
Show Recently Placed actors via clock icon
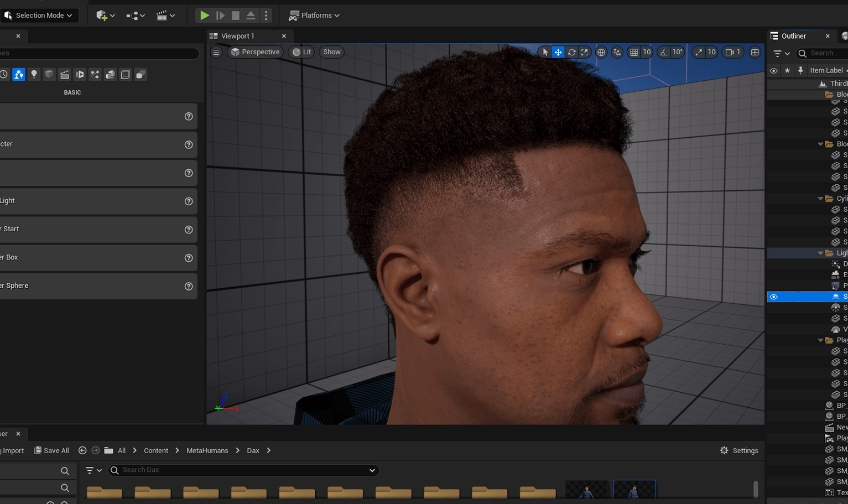point(4,74)
